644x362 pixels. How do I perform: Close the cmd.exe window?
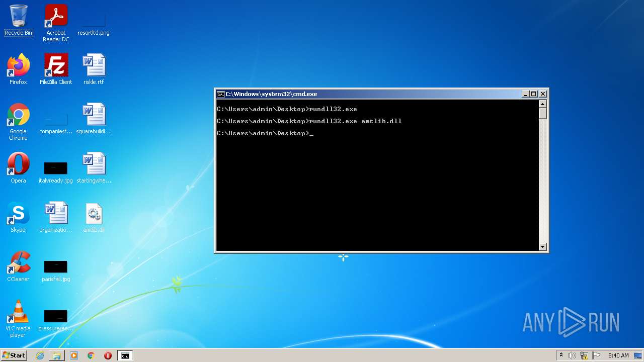(x=542, y=94)
